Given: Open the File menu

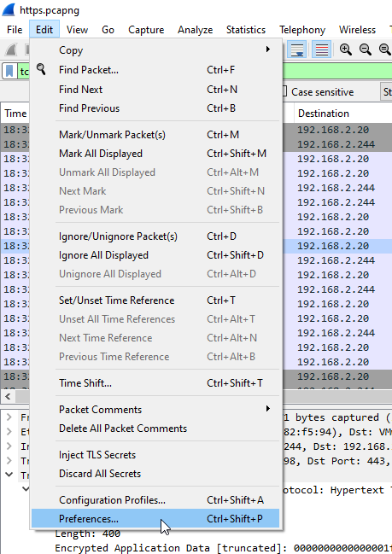Looking at the screenshot, I should click(15, 30).
